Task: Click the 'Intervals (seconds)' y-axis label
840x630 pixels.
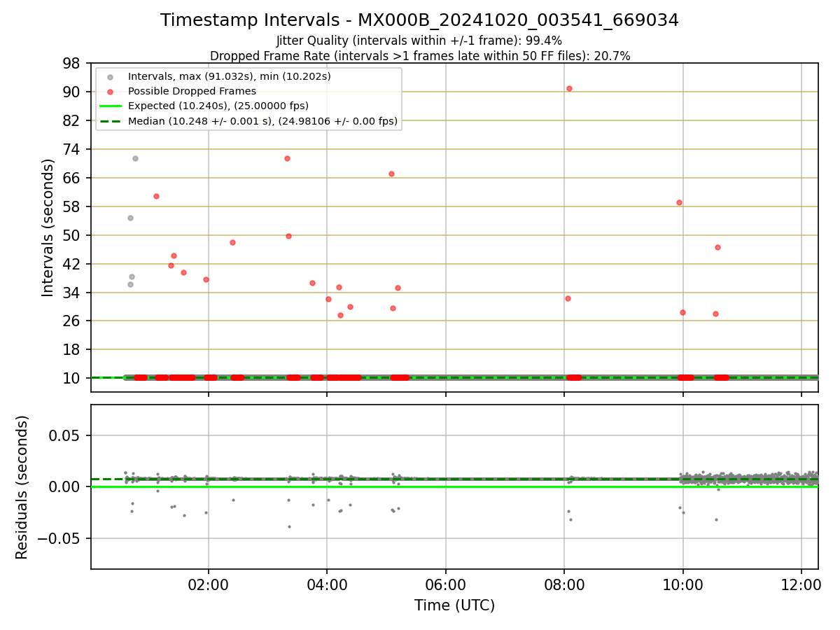Action: click(48, 227)
